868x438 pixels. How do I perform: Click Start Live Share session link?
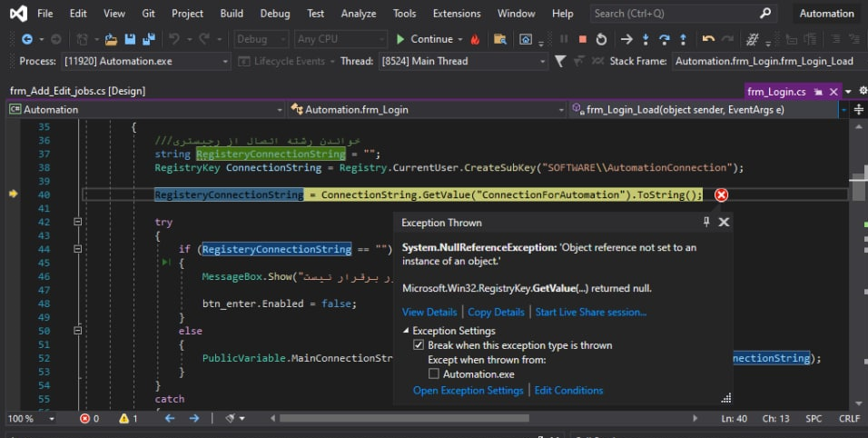(591, 313)
